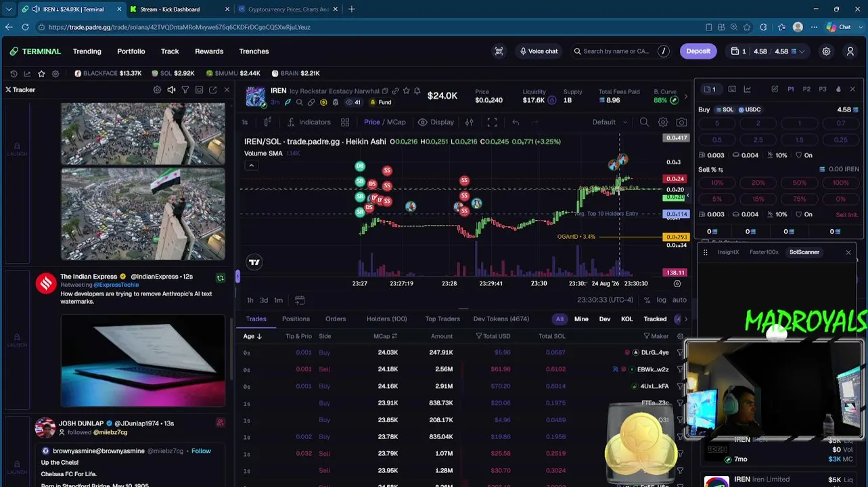This screenshot has width=868, height=487.
Task: Close the SolScanner widget
Action: coord(848,252)
